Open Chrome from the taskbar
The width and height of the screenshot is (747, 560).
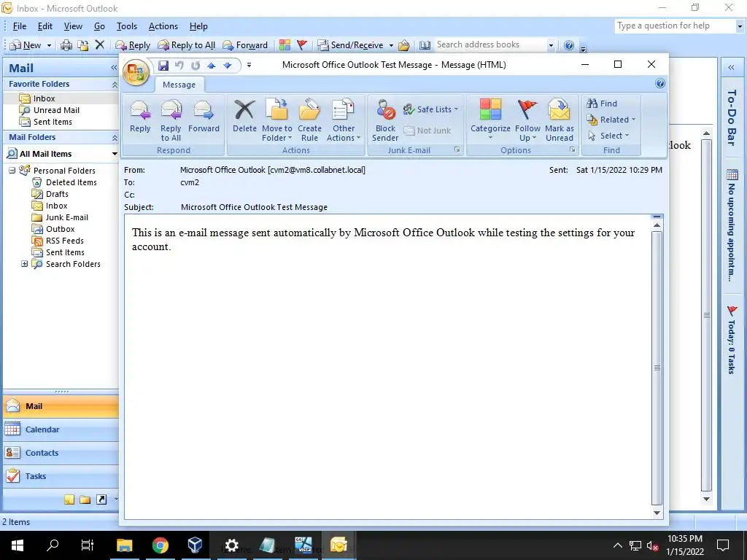click(x=160, y=545)
